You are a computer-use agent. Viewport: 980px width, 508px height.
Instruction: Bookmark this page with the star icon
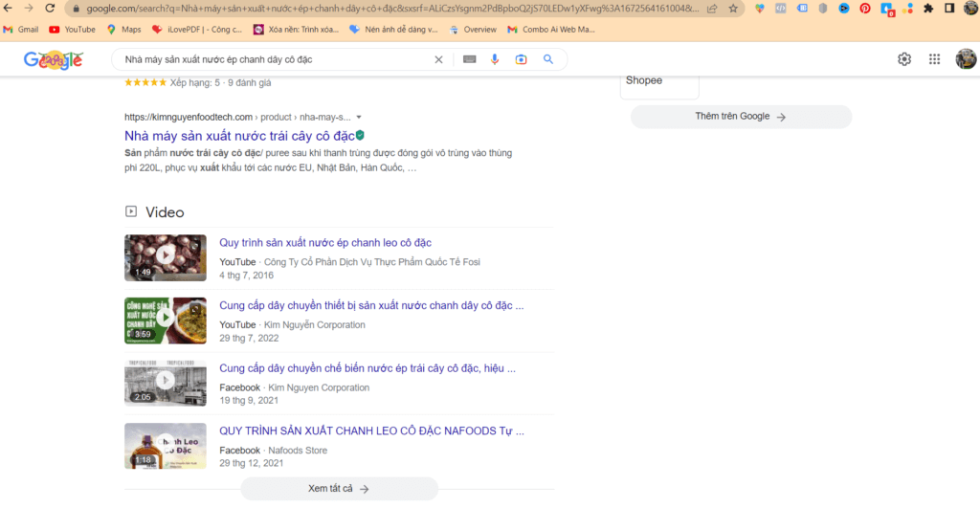point(733,9)
